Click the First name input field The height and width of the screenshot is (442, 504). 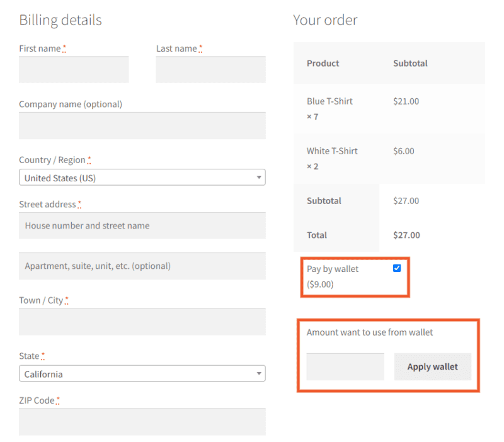pyautogui.click(x=74, y=69)
